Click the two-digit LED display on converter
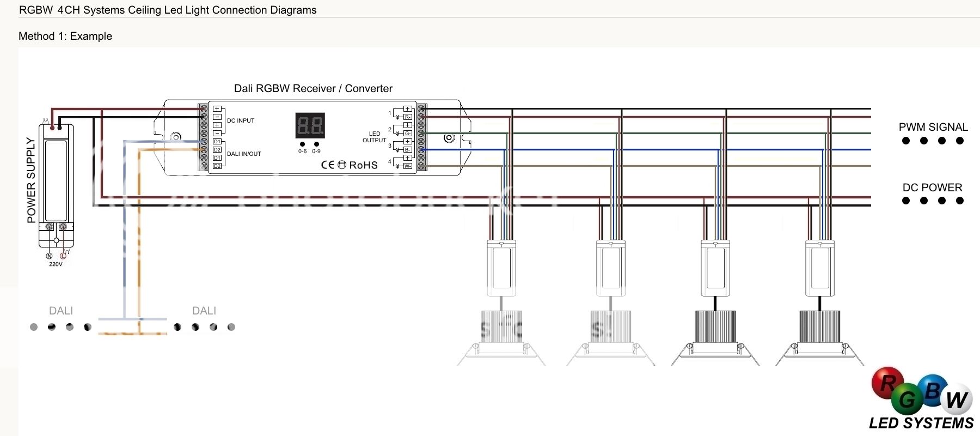980x436 pixels. point(310,126)
